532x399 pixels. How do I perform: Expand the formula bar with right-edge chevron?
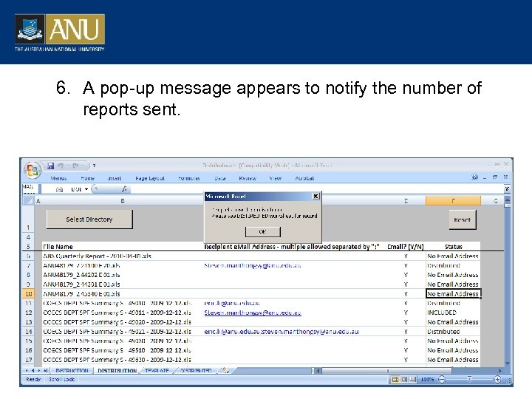[507, 188]
